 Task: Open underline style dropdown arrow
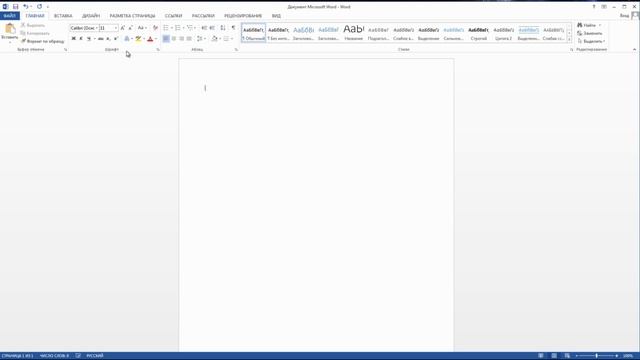point(94,39)
